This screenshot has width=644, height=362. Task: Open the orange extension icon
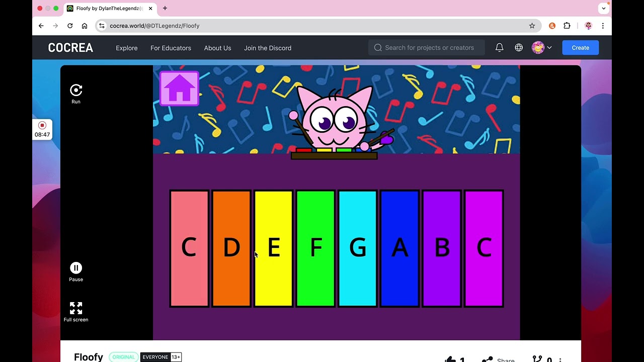tap(552, 26)
